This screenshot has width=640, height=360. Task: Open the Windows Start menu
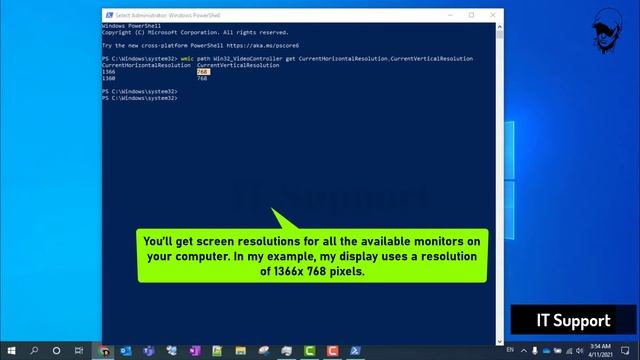click(x=11, y=351)
